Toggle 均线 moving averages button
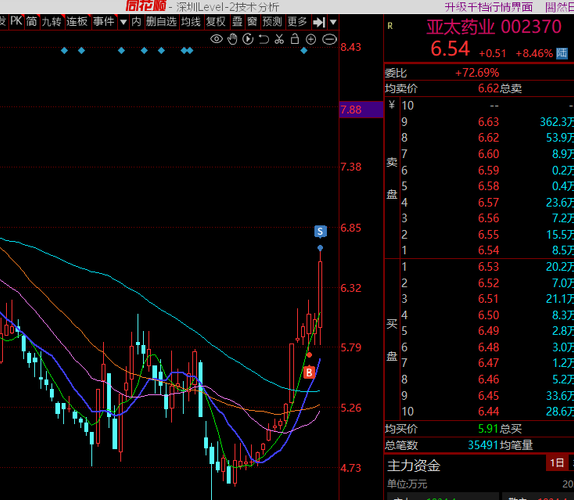This screenshot has height=500, width=574. click(191, 22)
